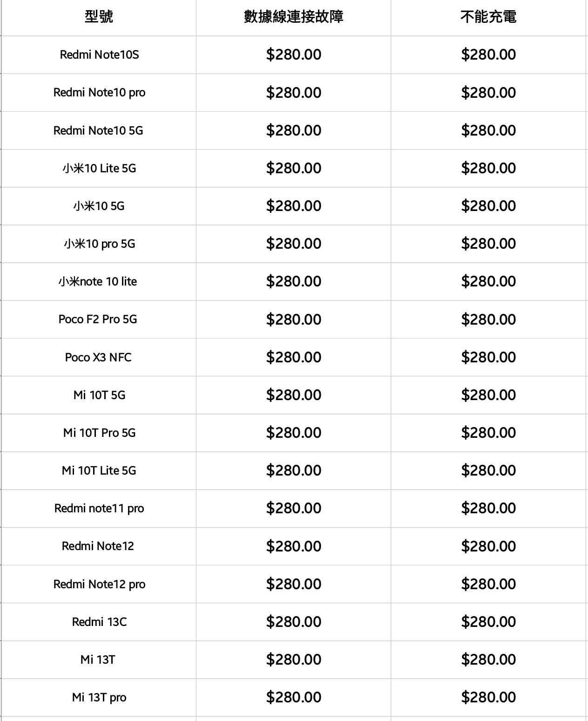588x721 pixels.
Task: Click the Mi 13T pro row label
Action: click(x=99, y=697)
